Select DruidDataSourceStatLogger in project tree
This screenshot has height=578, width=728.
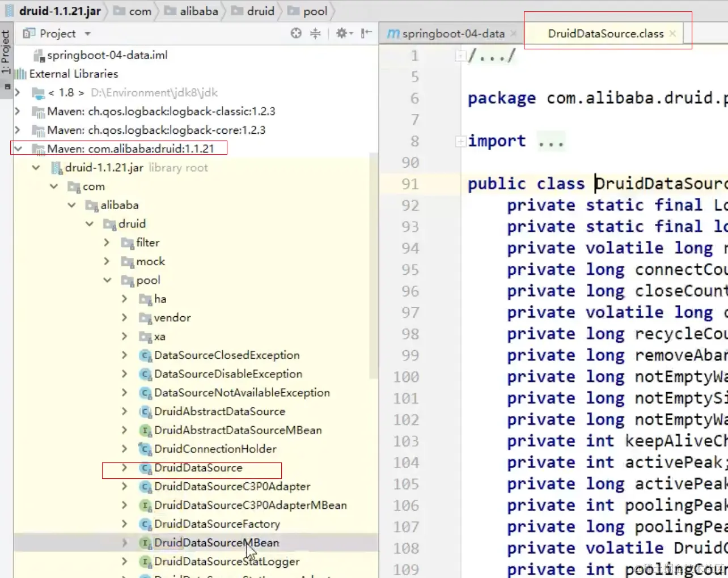[x=227, y=561]
